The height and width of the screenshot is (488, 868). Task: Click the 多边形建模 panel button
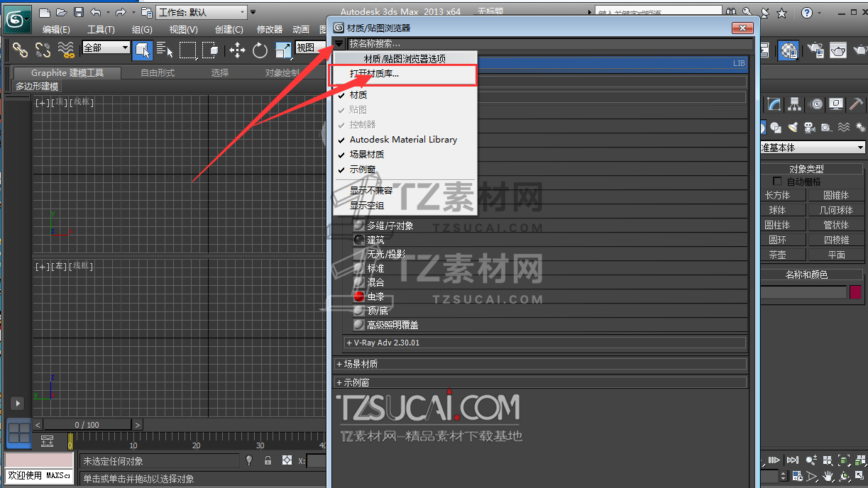(x=38, y=87)
